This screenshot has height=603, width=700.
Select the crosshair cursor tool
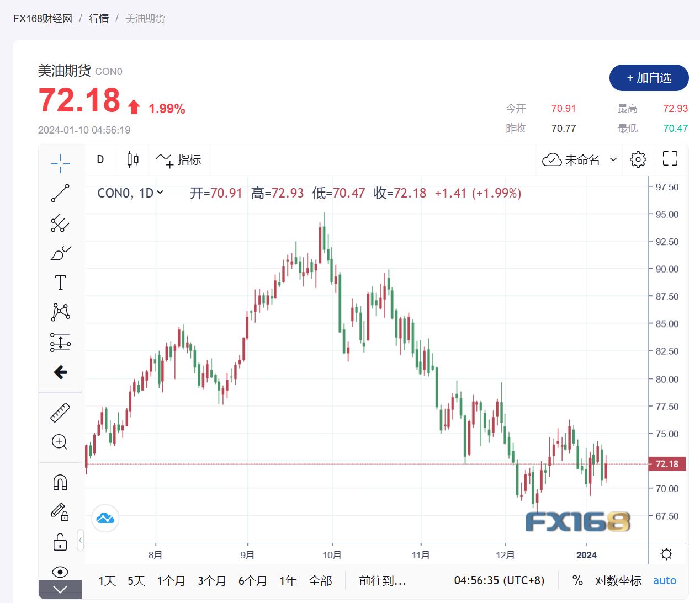[x=60, y=163]
